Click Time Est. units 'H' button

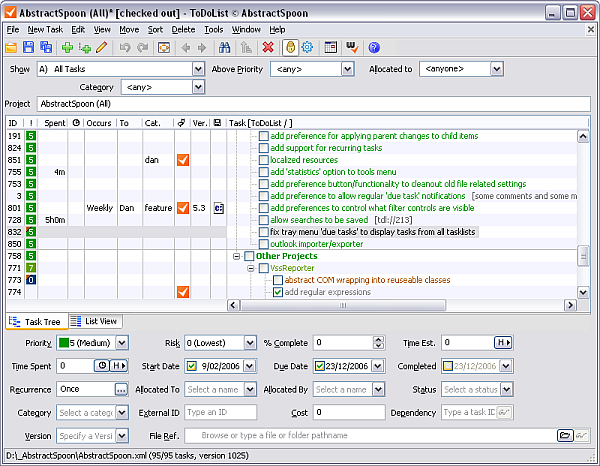coord(503,342)
